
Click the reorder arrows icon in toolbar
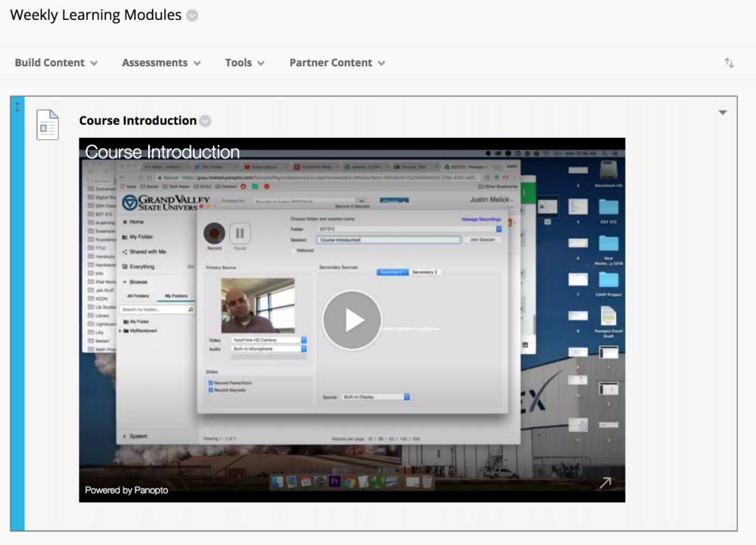(x=729, y=63)
